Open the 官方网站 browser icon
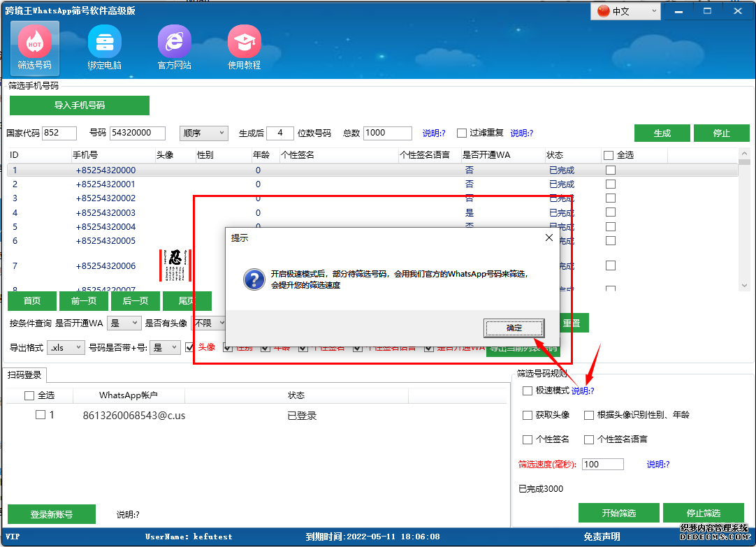756x547 pixels. [175, 48]
